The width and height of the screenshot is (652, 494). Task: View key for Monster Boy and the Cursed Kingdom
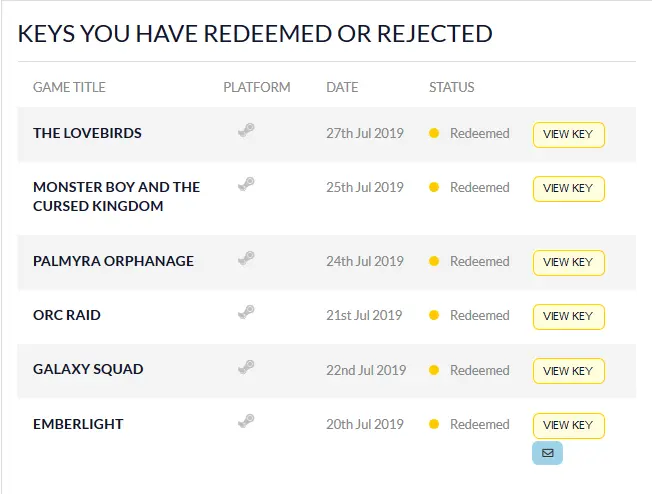(x=568, y=189)
